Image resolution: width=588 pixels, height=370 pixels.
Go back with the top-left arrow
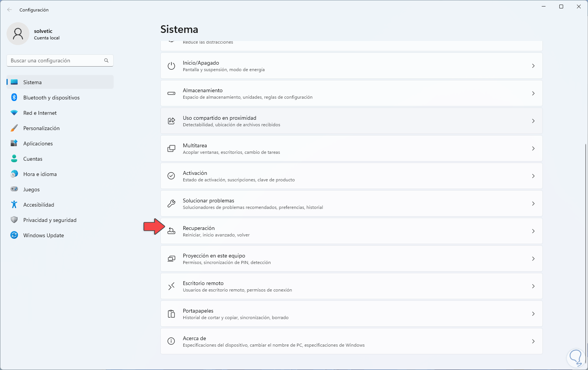pyautogui.click(x=10, y=10)
